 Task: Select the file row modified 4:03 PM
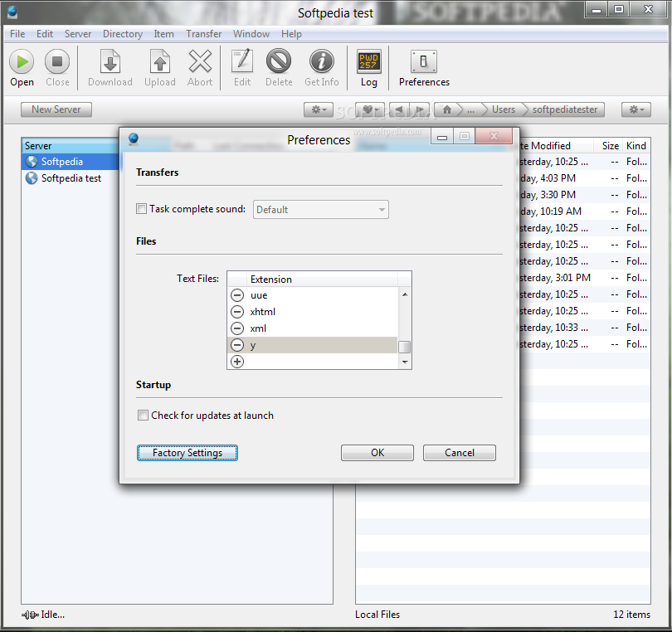tap(584, 178)
